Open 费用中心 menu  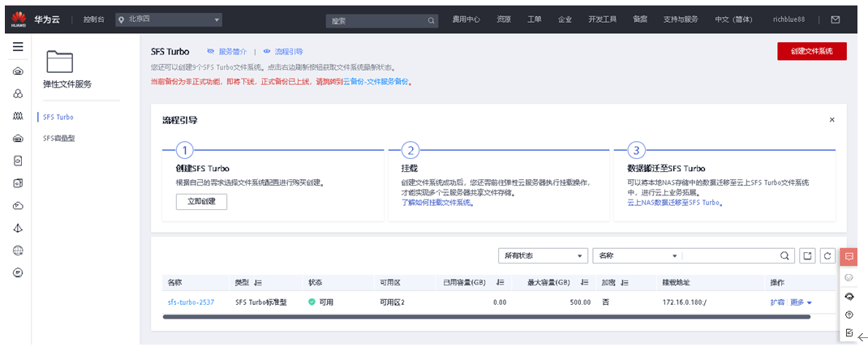466,19
